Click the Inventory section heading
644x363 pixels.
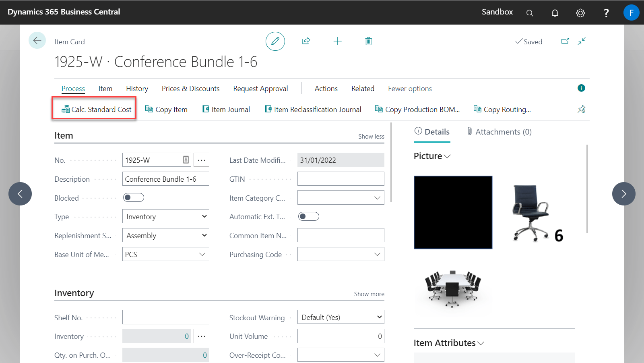pyautogui.click(x=74, y=293)
